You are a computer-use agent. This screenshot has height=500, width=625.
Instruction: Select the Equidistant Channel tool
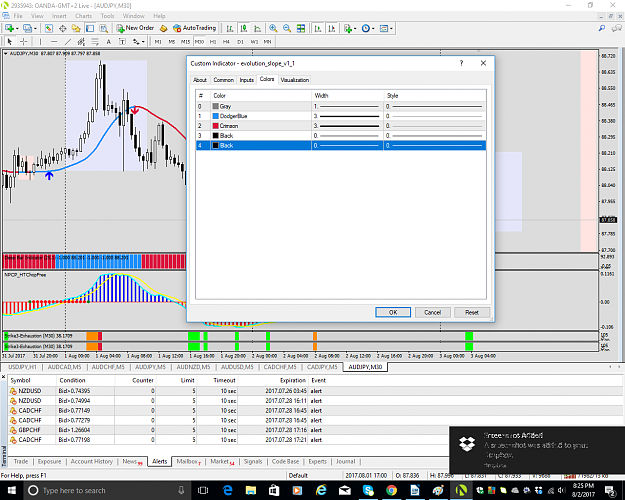tap(81, 41)
